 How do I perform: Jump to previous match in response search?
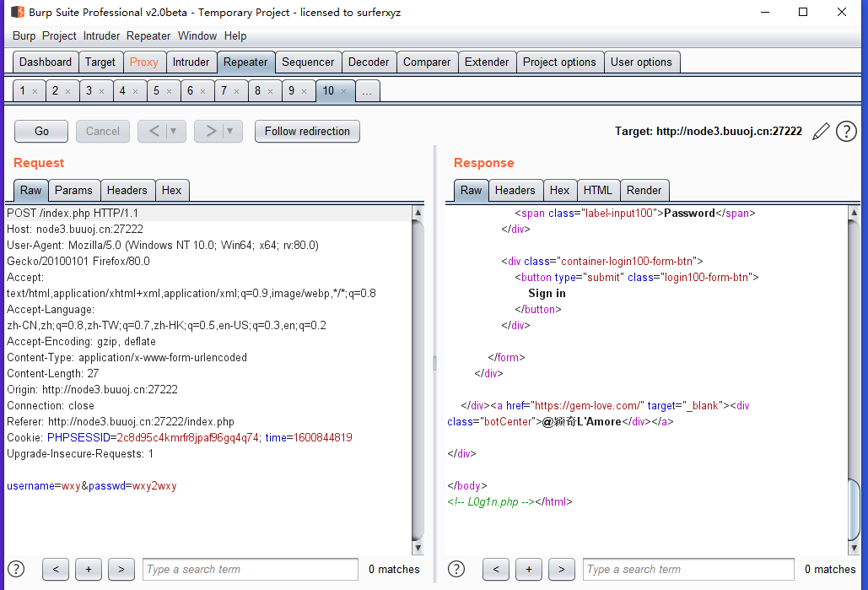coord(496,569)
